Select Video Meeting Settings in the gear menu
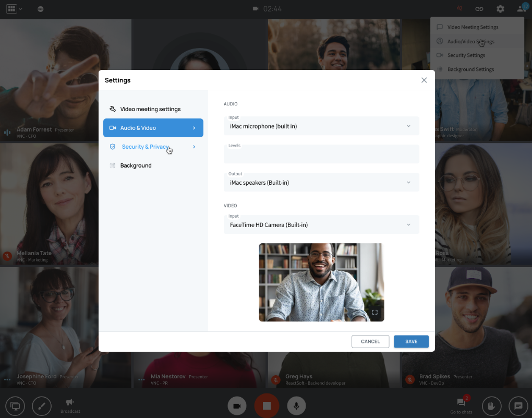The height and width of the screenshot is (418, 532). pyautogui.click(x=477, y=27)
